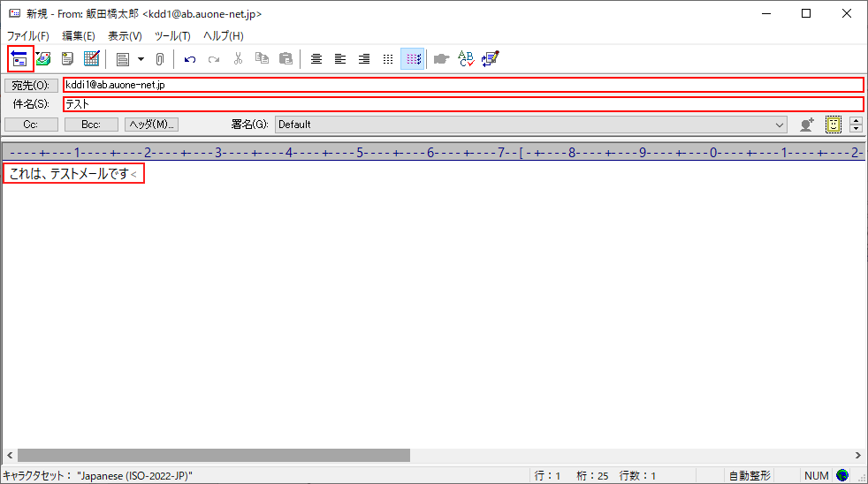Click the NUM status indicator
The width and height of the screenshot is (868, 484).
pyautogui.click(x=817, y=476)
